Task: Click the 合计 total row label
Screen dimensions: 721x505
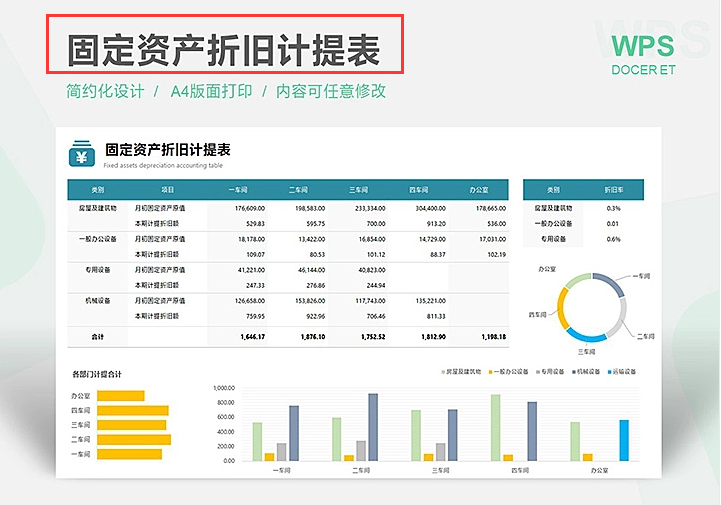Action: point(97,337)
